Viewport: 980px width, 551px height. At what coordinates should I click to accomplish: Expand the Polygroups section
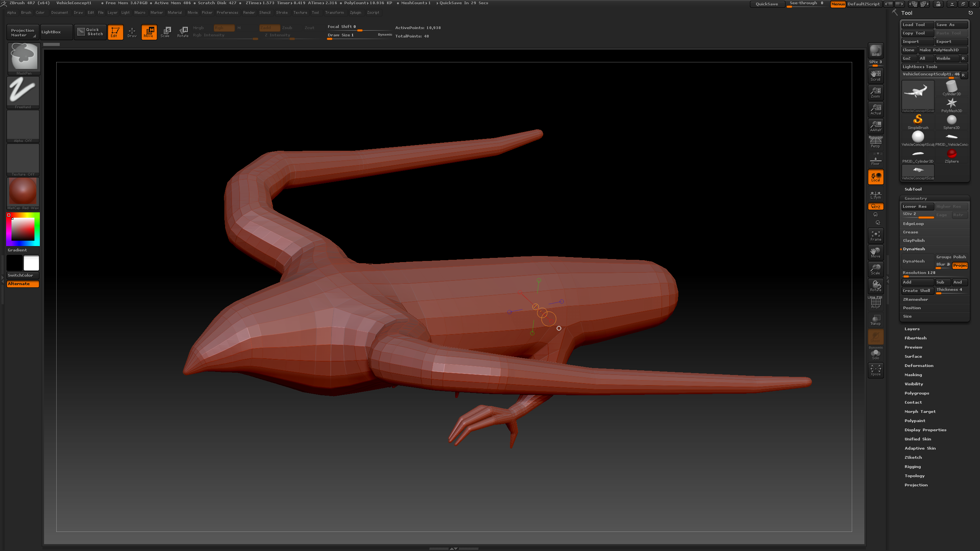(916, 393)
